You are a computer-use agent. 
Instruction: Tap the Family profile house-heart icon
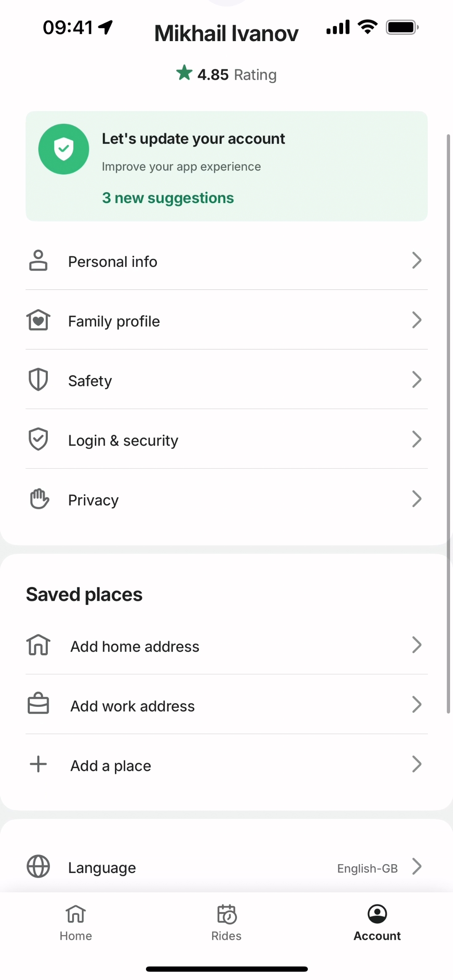pos(38,320)
